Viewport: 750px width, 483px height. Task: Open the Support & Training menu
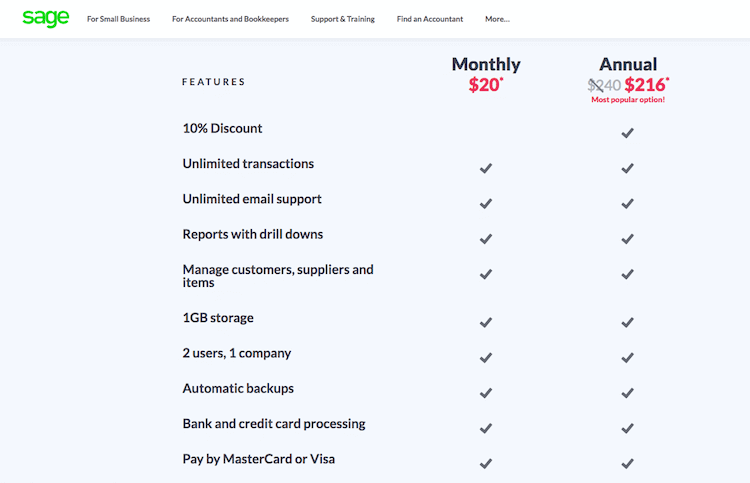click(343, 19)
